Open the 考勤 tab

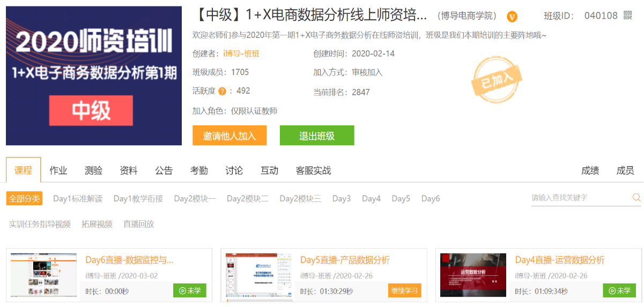pyautogui.click(x=199, y=170)
